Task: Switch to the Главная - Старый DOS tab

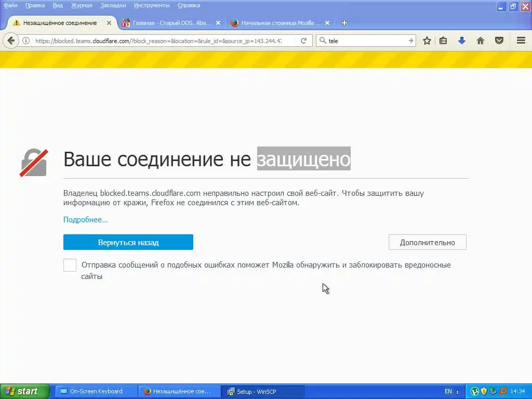Action: 171,23
